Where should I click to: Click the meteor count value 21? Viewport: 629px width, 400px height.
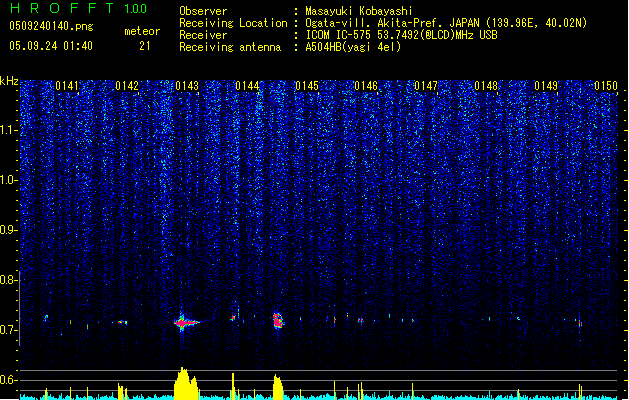(144, 46)
